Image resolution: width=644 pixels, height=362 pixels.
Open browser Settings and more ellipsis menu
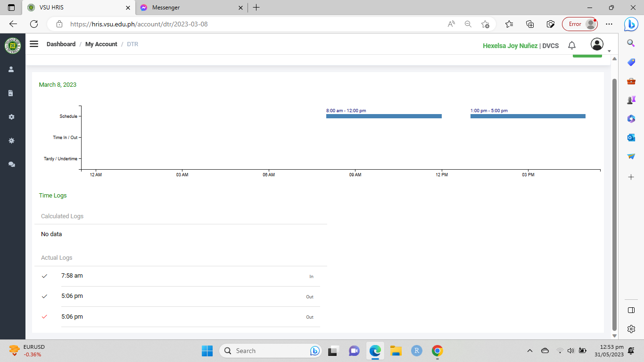[x=609, y=24]
